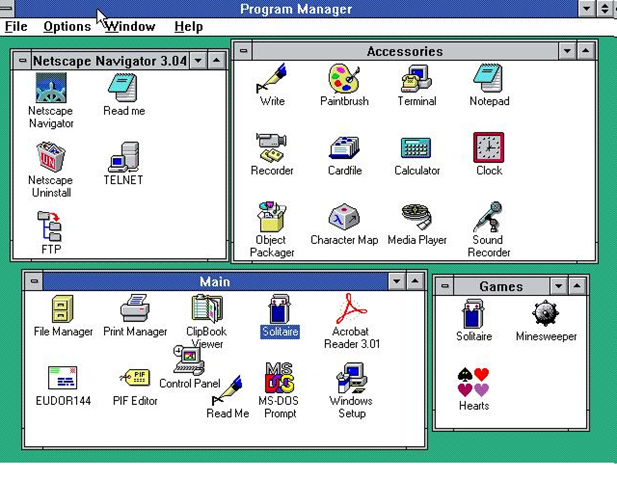Select the Minesweeper game icon
Viewport: 617px width, 480px height.
coord(545,315)
